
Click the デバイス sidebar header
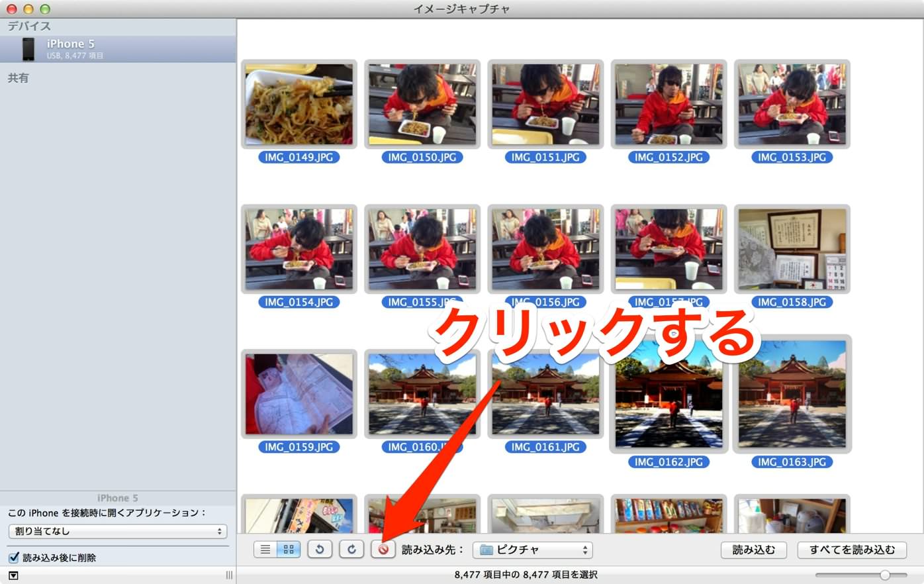pos(29,26)
